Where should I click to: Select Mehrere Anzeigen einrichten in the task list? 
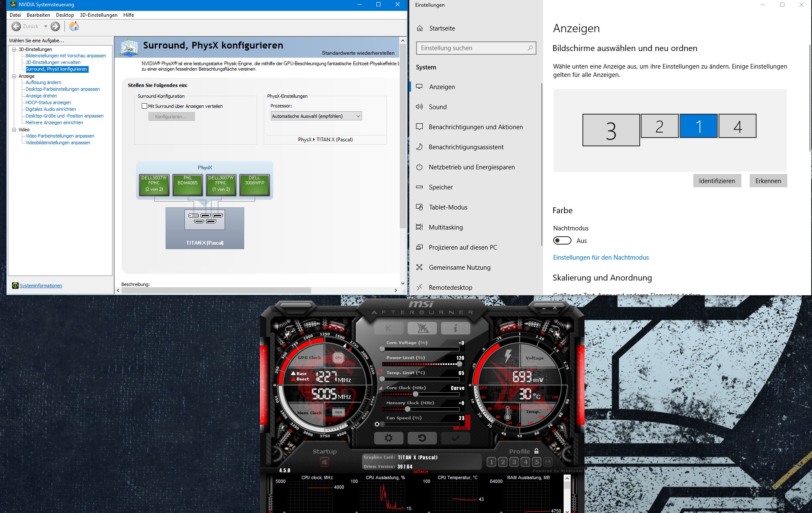54,123
